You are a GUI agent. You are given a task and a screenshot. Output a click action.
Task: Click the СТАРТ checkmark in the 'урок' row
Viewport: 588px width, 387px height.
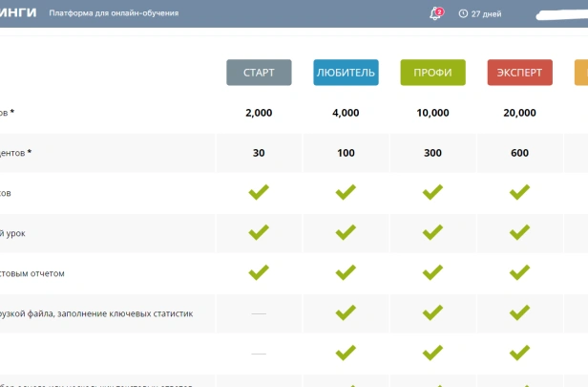[x=259, y=232]
